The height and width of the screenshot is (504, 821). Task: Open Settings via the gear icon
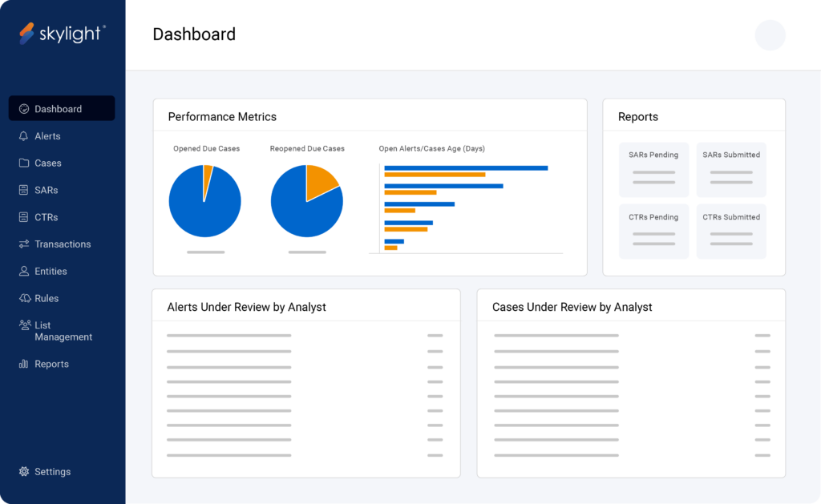[24, 472]
